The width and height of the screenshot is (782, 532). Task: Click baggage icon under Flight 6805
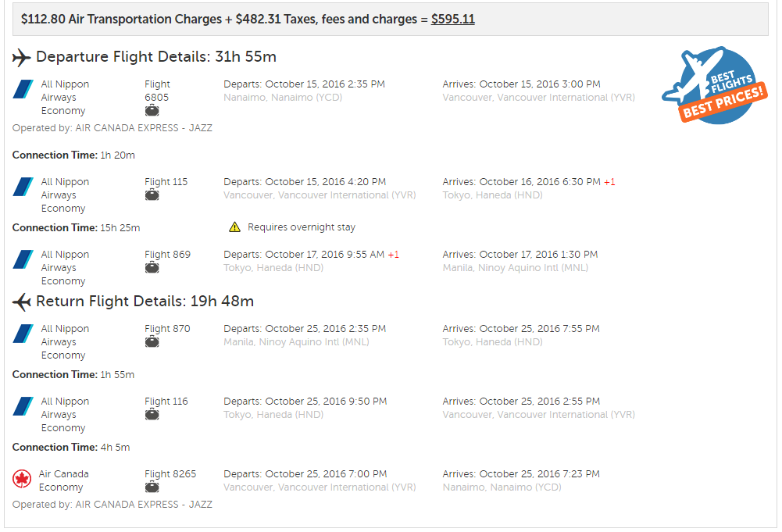tap(152, 111)
